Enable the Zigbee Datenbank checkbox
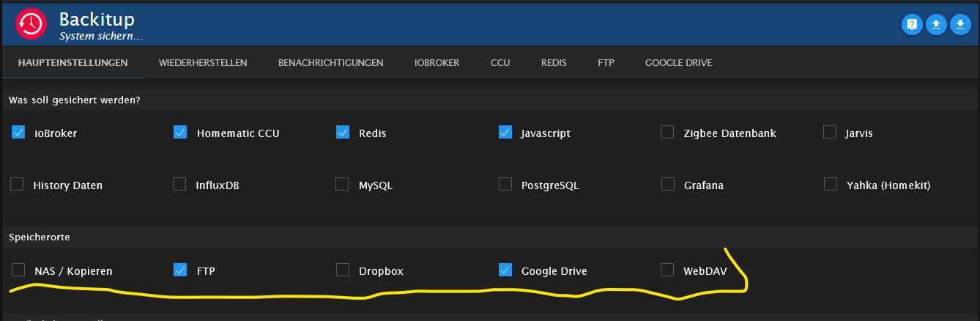Image resolution: width=980 pixels, height=321 pixels. pos(667,132)
